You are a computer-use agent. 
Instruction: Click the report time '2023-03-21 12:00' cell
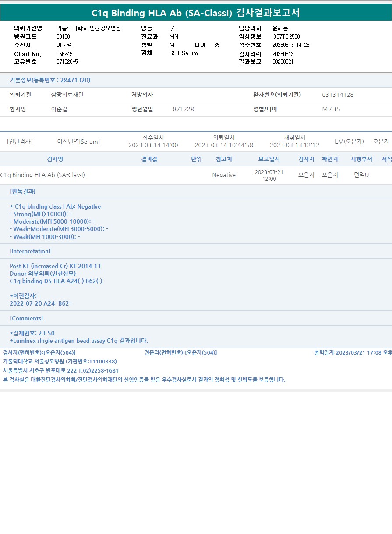269,175
